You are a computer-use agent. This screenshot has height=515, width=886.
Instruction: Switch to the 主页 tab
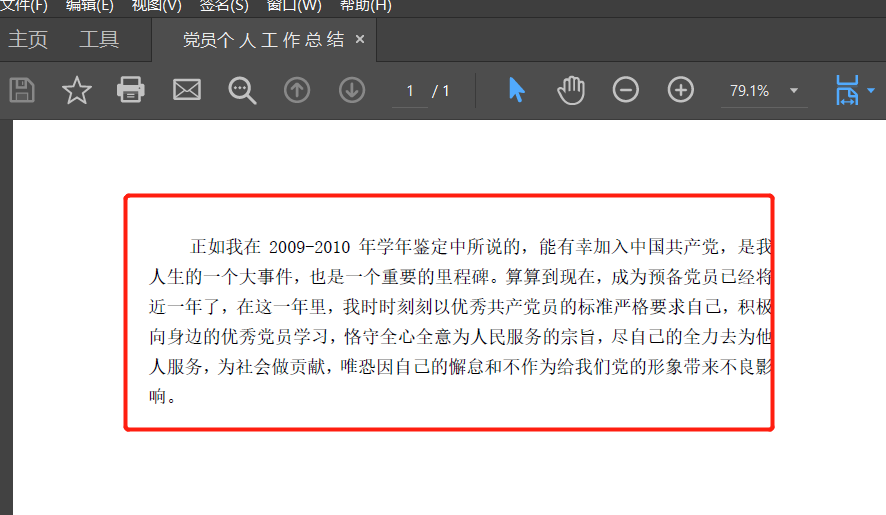[28, 40]
